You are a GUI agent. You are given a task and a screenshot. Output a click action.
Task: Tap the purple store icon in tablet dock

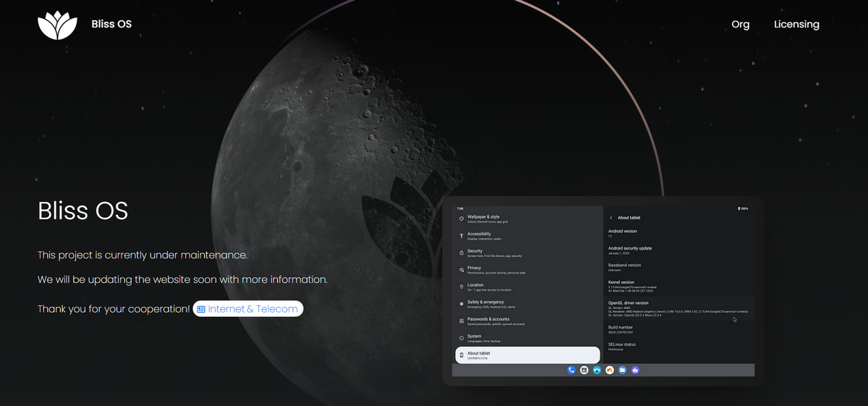pos(635,370)
